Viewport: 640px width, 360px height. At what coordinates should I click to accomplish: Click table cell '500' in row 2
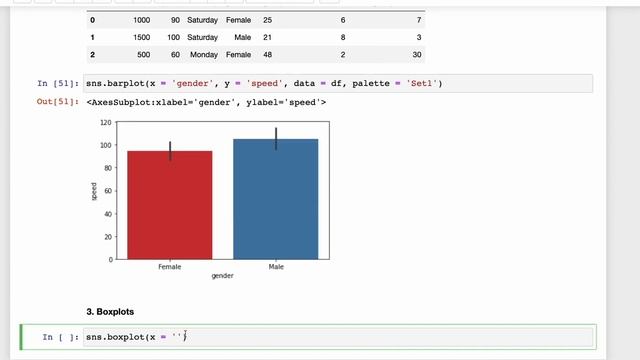144,55
